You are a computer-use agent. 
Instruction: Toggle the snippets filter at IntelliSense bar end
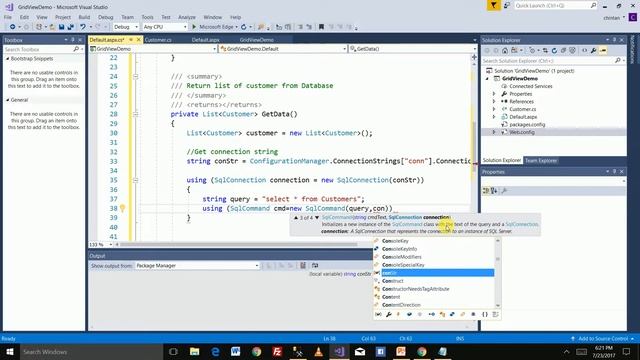(495, 314)
